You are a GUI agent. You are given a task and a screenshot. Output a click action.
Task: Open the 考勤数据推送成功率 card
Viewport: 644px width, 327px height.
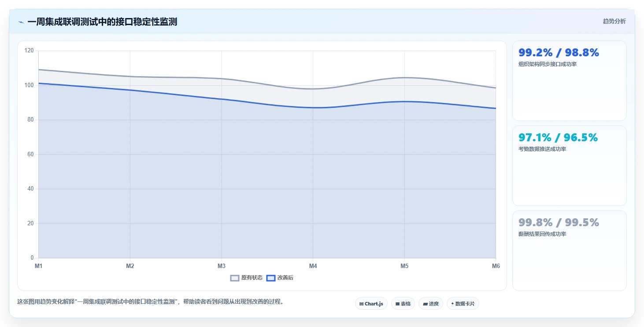click(x=569, y=165)
